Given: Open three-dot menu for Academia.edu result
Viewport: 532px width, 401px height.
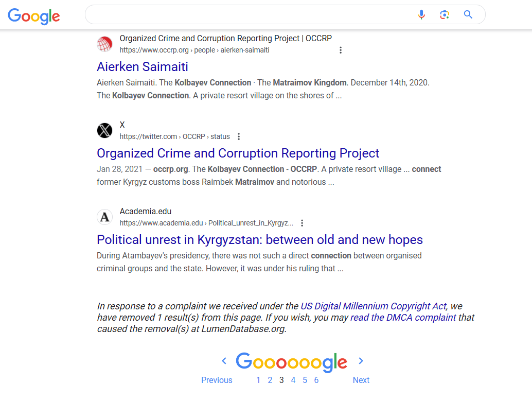Looking at the screenshot, I should (302, 223).
